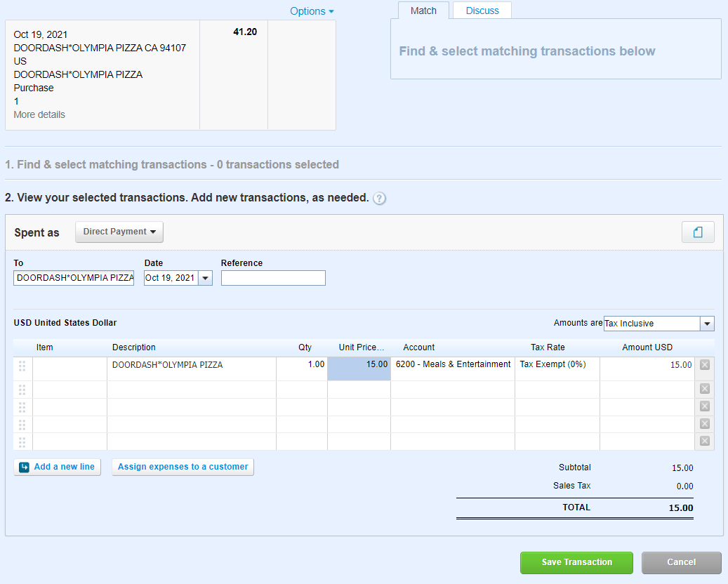Click the copy transaction icon above the form
This screenshot has height=584, width=728.
(x=698, y=232)
